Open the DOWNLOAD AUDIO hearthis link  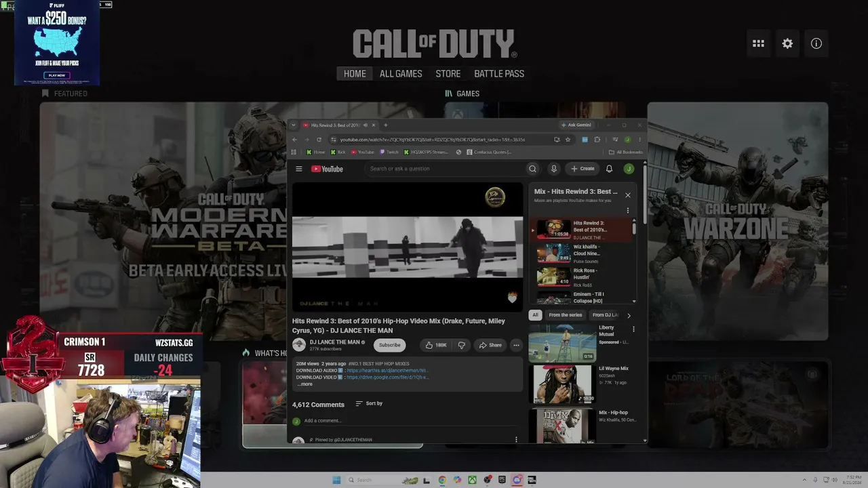(x=387, y=370)
